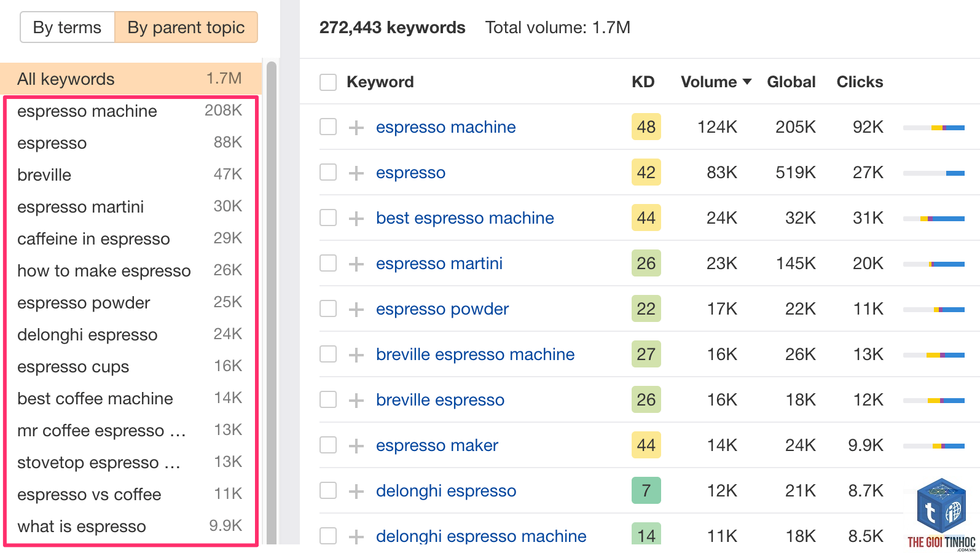Filter by espresso parent topic 88K

point(130,143)
